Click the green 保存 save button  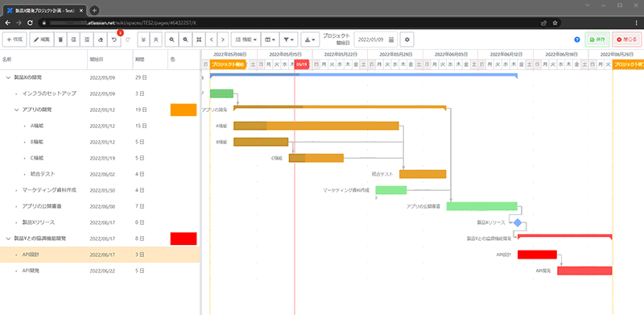click(x=597, y=40)
